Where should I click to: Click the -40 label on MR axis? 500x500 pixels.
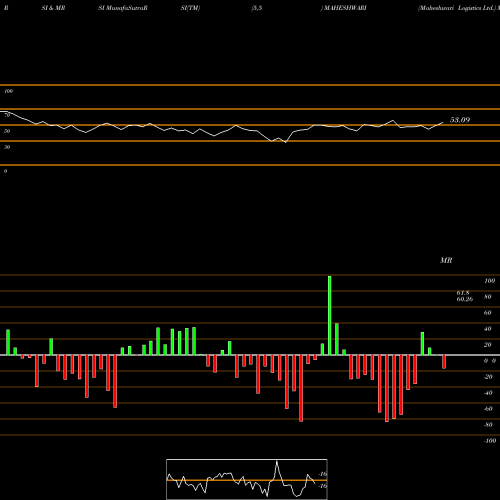click(488, 393)
